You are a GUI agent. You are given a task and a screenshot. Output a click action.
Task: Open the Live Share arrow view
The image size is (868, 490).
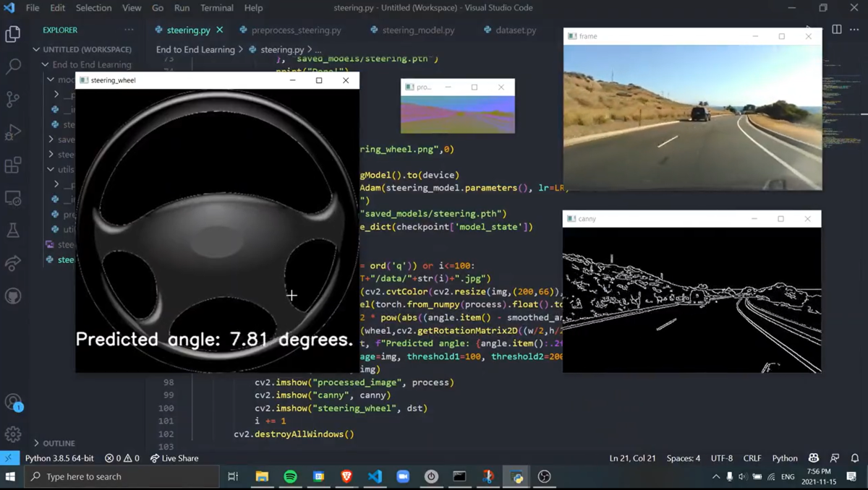13,263
